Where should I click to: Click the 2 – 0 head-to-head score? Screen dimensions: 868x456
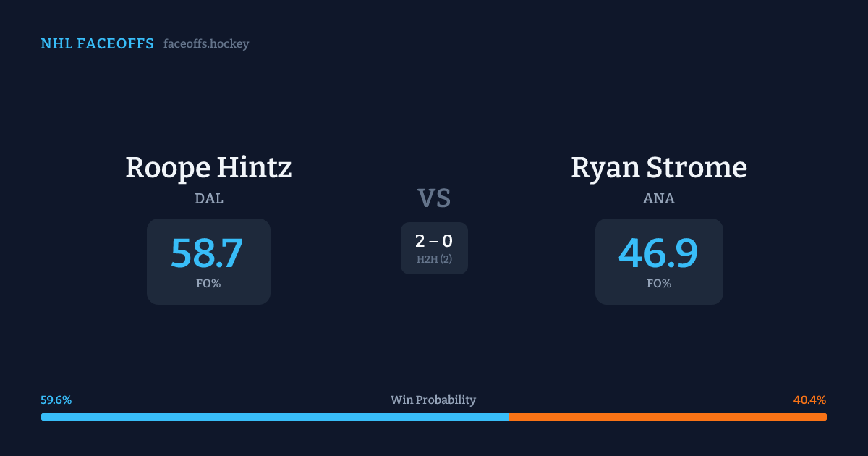click(x=434, y=242)
